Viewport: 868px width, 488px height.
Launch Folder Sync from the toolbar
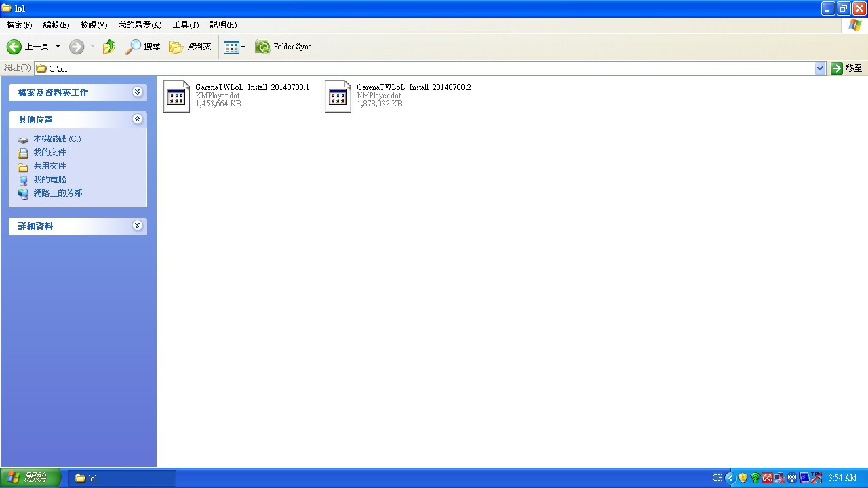coord(283,47)
